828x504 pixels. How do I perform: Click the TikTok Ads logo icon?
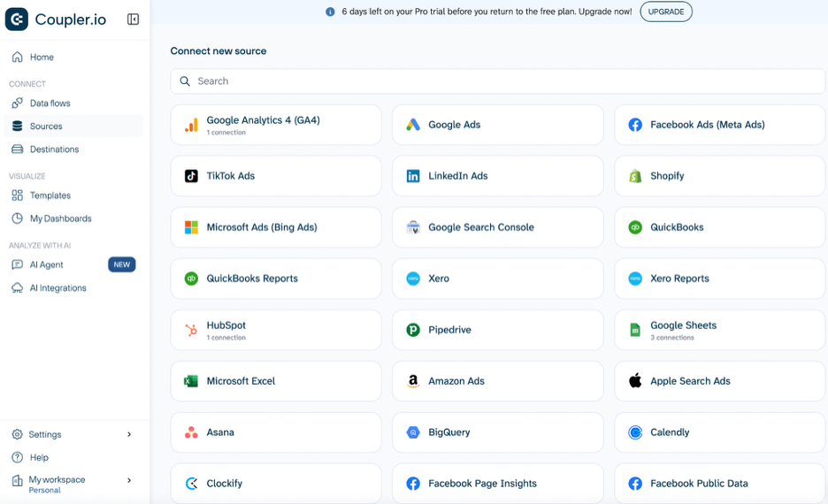pos(191,176)
